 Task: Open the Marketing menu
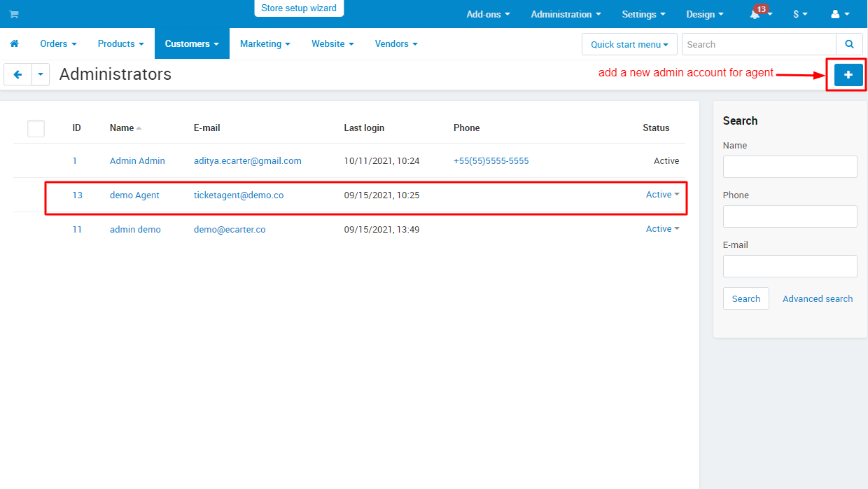click(x=265, y=43)
